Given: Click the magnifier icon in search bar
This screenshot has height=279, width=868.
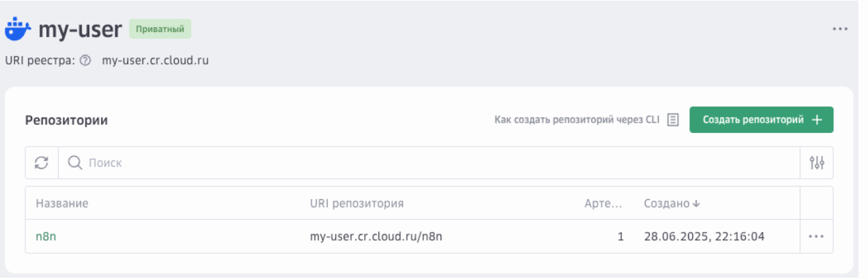Looking at the screenshot, I should pyautogui.click(x=75, y=163).
